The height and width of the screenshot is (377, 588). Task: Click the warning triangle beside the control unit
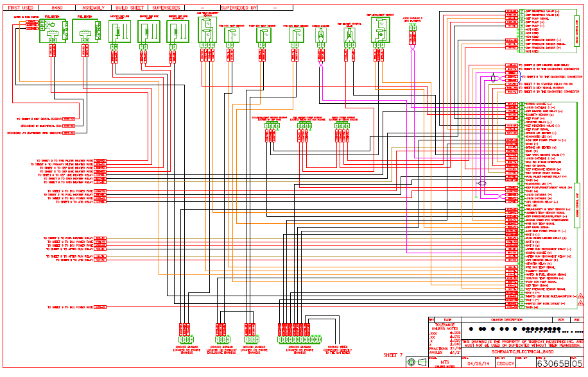[x=581, y=296]
